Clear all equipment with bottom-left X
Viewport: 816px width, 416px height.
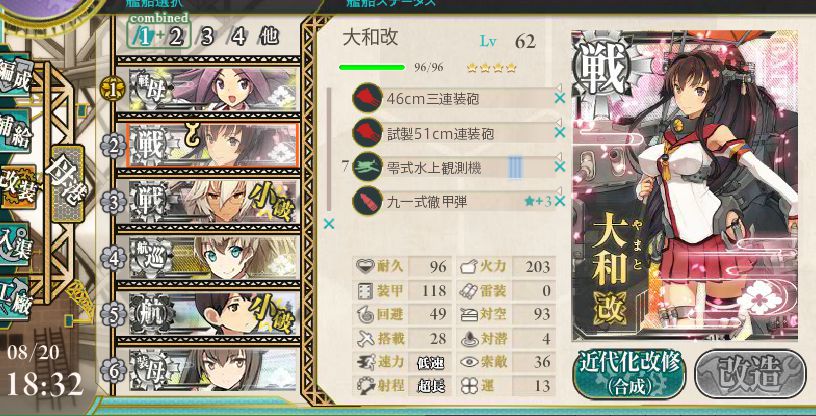[329, 224]
